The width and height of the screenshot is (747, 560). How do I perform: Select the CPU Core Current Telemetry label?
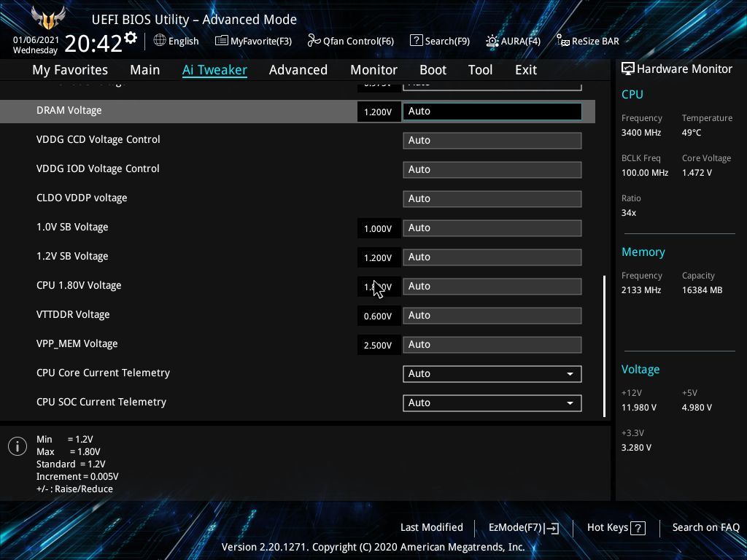click(103, 373)
